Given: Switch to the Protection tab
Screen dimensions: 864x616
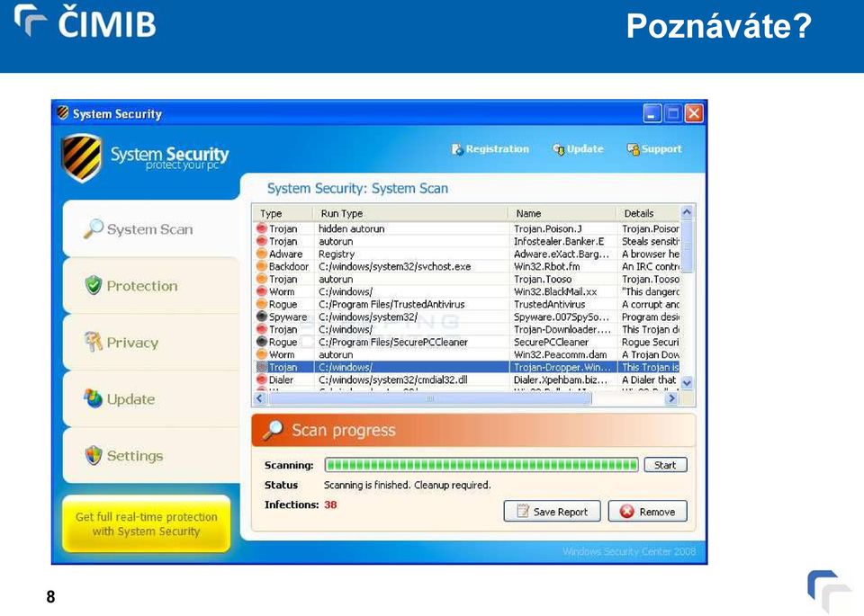Looking at the screenshot, I should (x=151, y=285).
